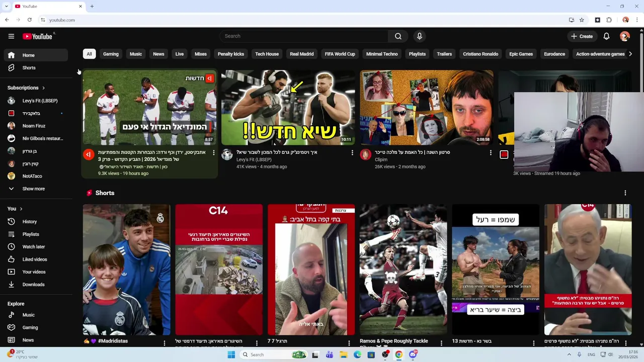The height and width of the screenshot is (362, 644).
Task: Select the Music filter chip
Action: pyautogui.click(x=136, y=54)
